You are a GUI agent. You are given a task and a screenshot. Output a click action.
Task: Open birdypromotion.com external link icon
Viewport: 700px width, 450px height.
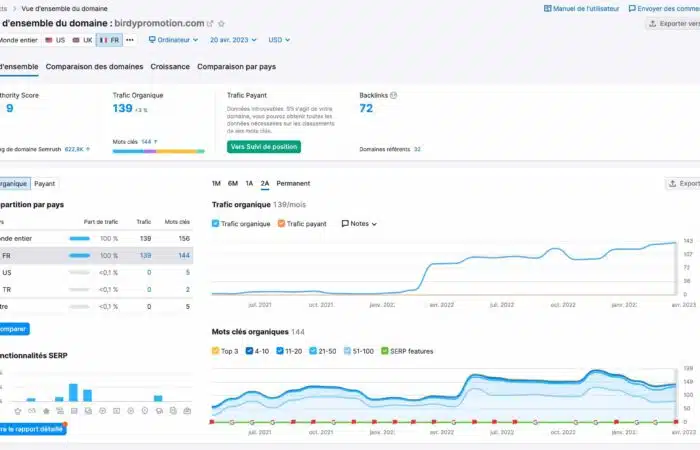210,23
